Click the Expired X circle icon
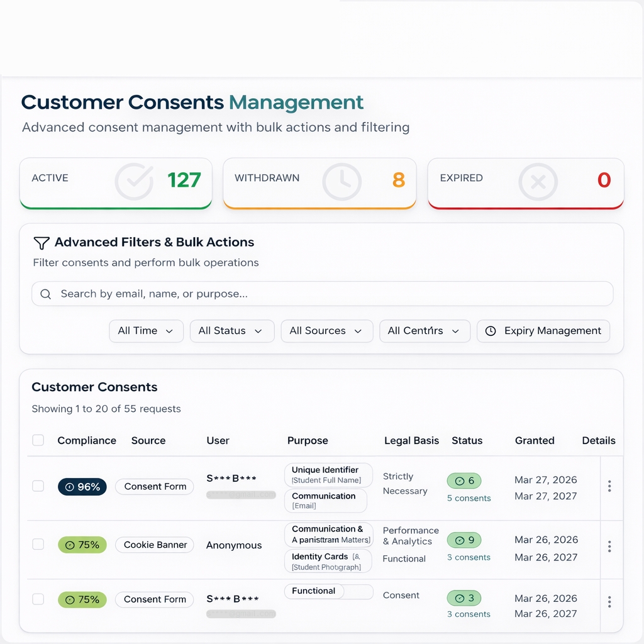 (x=538, y=181)
